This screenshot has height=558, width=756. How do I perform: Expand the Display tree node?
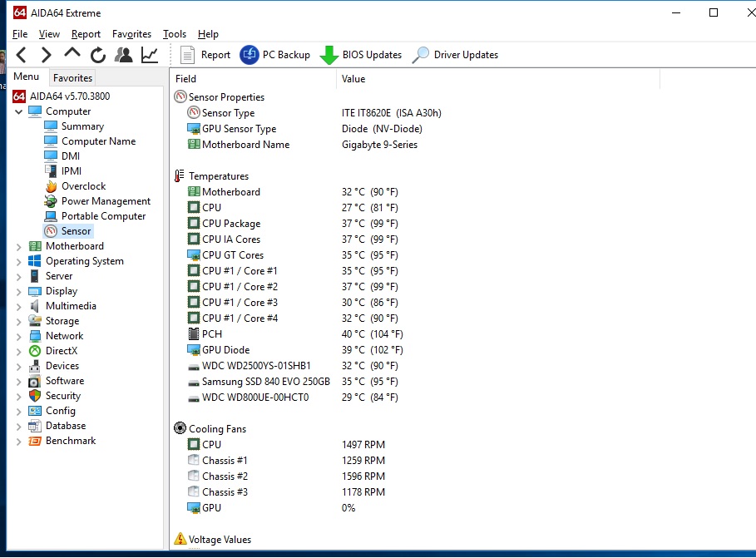[19, 292]
